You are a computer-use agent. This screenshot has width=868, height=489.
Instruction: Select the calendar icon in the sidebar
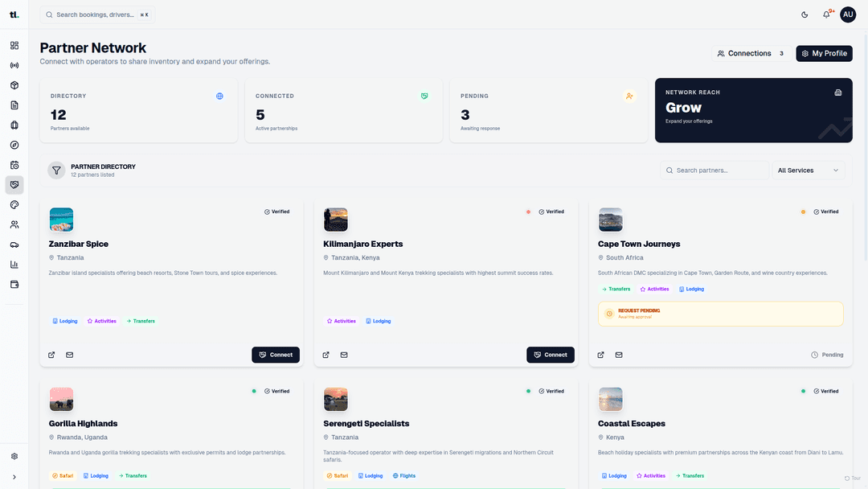14,164
